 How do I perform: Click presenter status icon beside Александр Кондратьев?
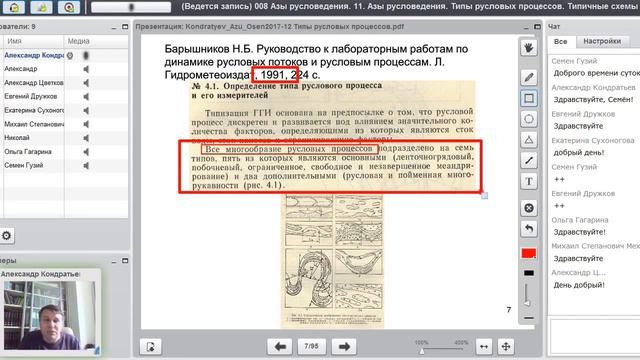70,56
